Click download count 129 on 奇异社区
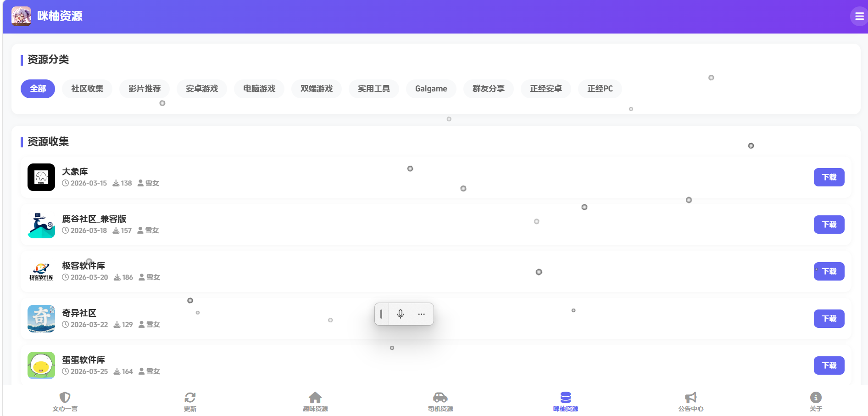The image size is (868, 416). pyautogui.click(x=127, y=325)
